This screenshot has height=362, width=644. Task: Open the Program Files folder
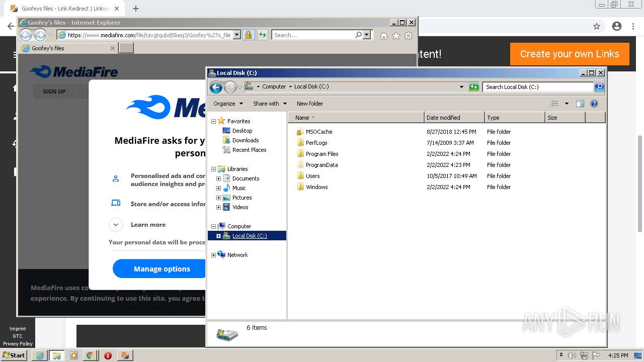click(x=322, y=154)
